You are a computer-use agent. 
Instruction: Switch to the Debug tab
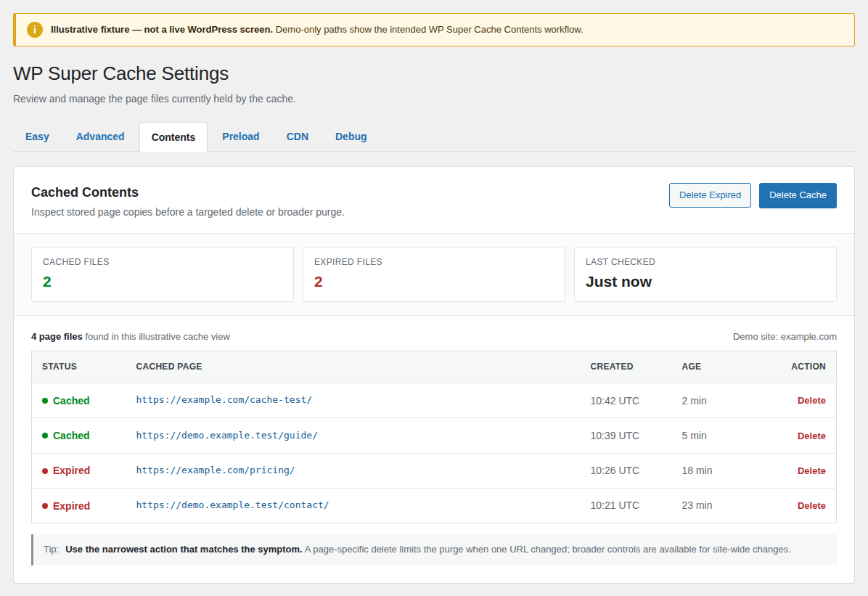pyautogui.click(x=351, y=136)
